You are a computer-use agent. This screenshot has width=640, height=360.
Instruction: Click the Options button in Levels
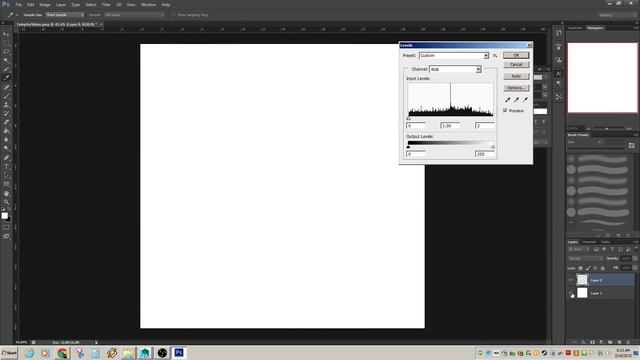coord(516,88)
